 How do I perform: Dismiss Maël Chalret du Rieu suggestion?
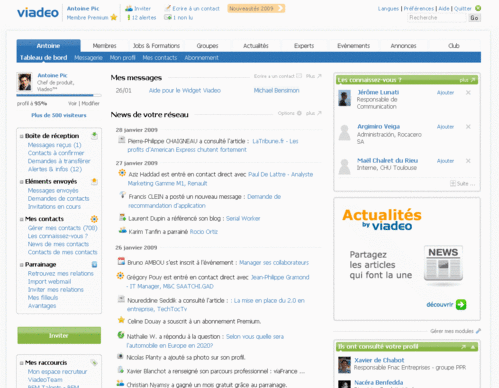click(468, 161)
